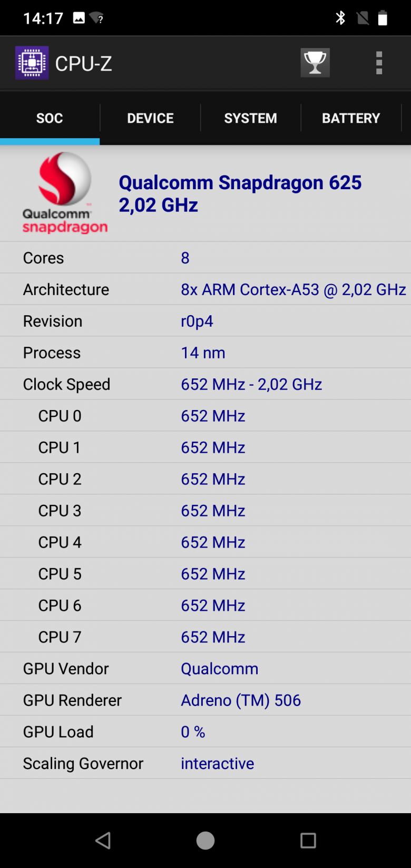Select the Architecture Cortex-A53 row

[205, 289]
